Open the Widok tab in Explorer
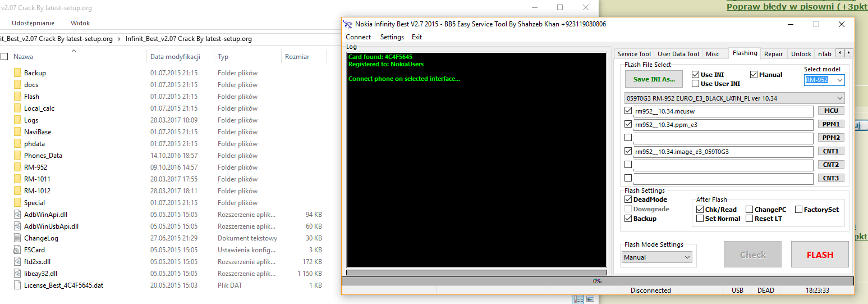 click(x=80, y=23)
